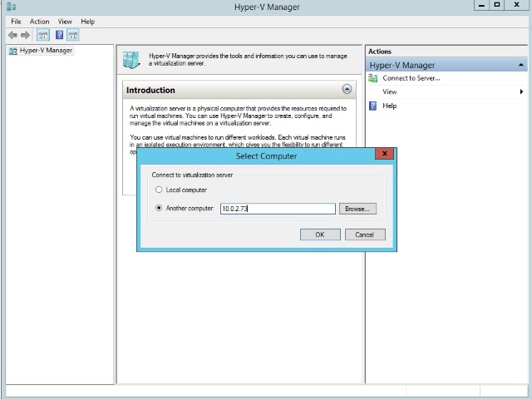Click the Back arrow toolbar icon
Viewport: 532px width, 399px height.
click(13, 35)
